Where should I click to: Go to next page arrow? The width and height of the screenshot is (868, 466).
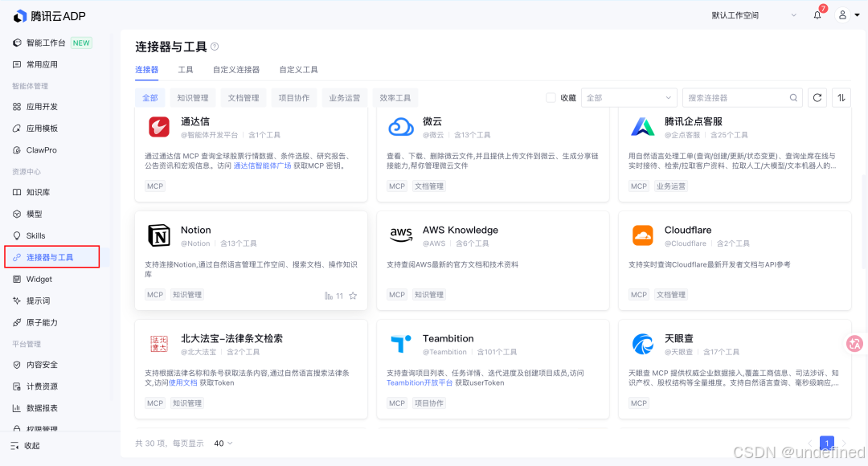click(x=844, y=443)
